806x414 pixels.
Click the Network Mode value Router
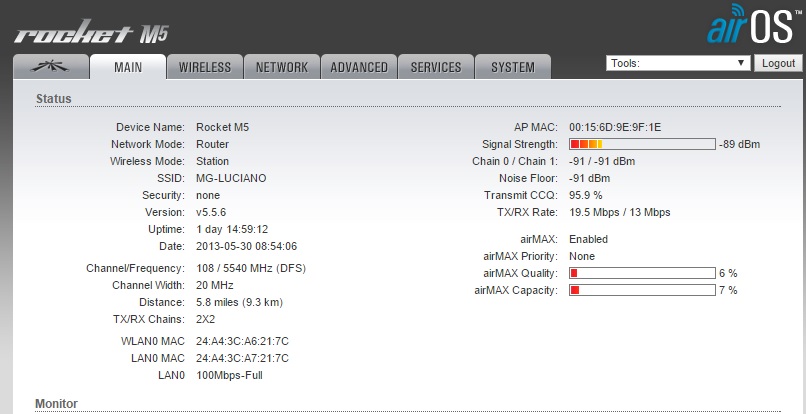(212, 145)
